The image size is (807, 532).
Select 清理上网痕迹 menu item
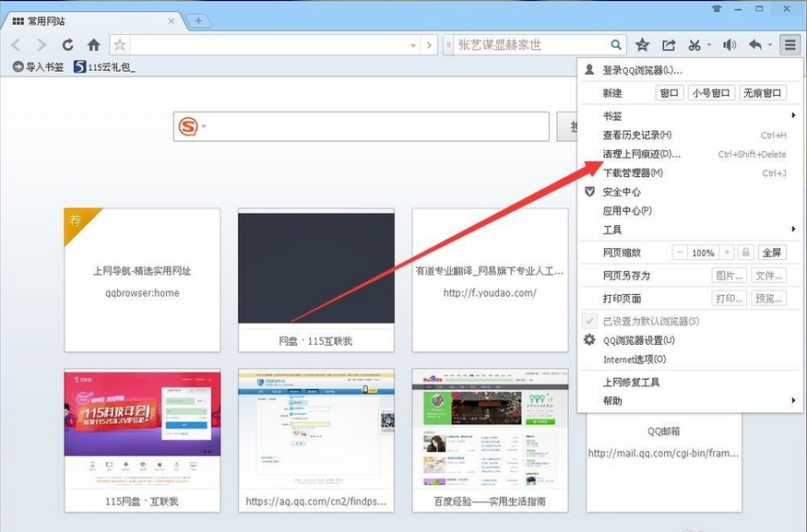coord(641,154)
